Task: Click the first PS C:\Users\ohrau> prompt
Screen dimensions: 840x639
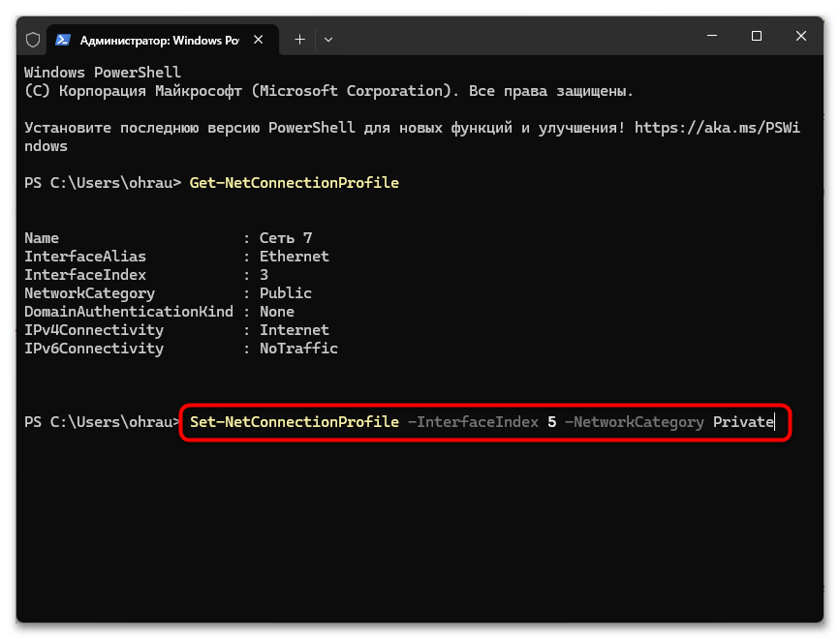Action: coord(103,183)
